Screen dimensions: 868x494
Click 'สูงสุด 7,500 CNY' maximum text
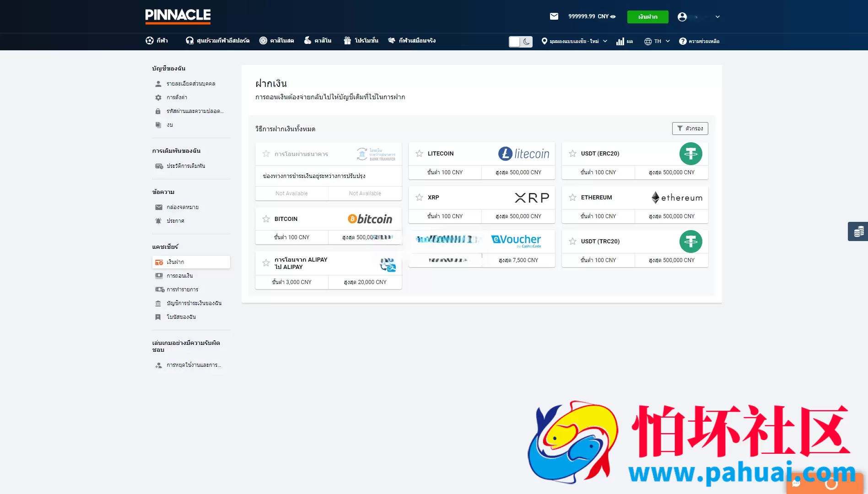[x=518, y=260]
